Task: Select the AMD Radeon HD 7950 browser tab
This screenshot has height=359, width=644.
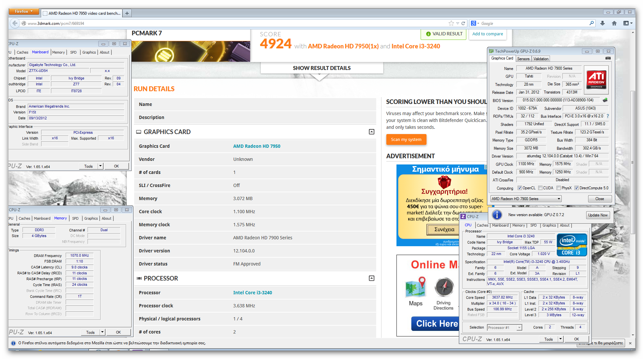Action: pos(82,13)
